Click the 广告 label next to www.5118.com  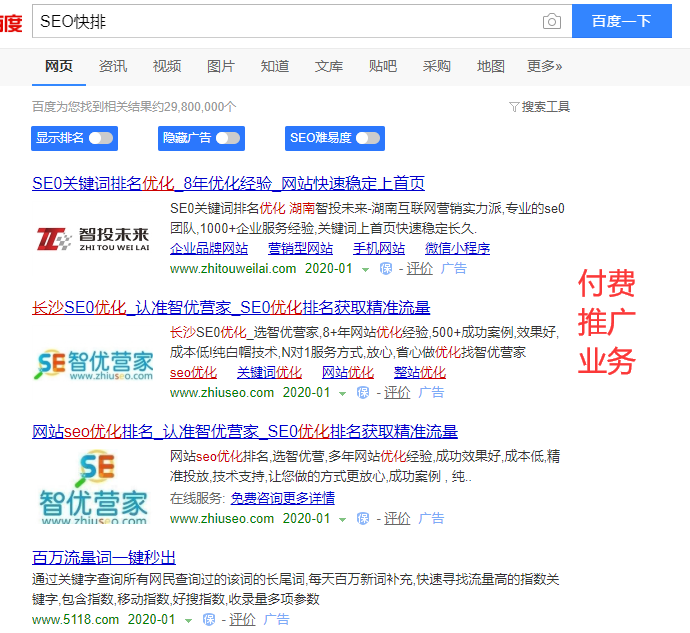point(277,619)
